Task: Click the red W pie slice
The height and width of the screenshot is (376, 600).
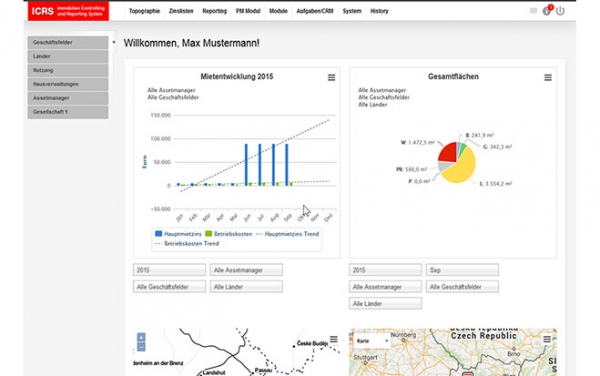Action: (x=448, y=152)
